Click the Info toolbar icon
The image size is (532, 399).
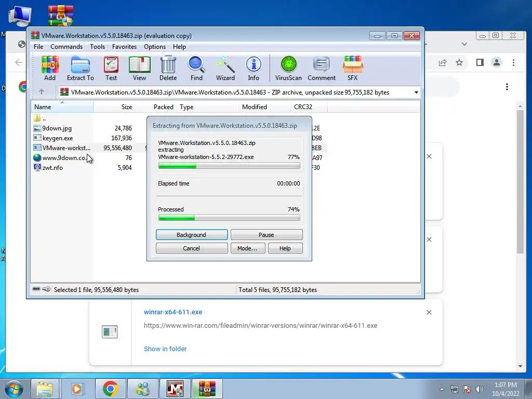(x=254, y=68)
